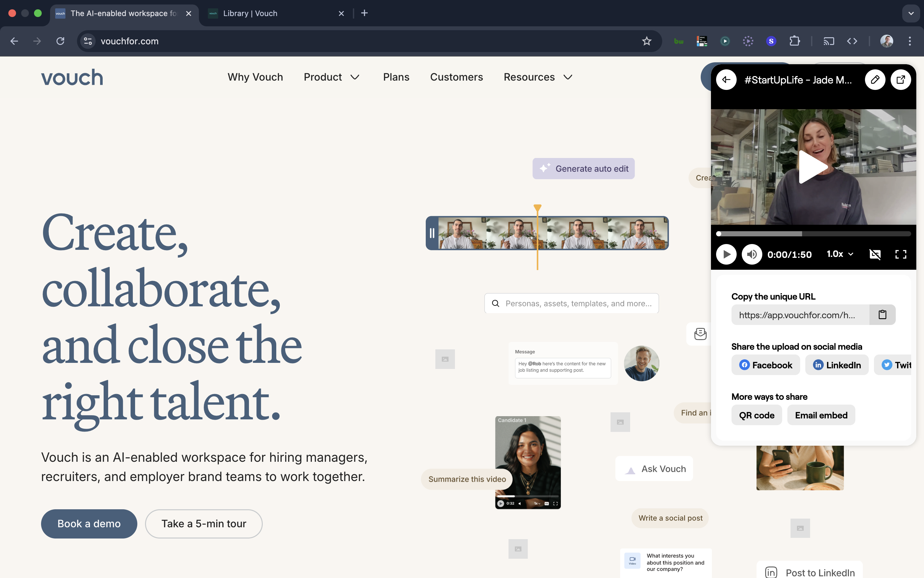Click the Personas, assets, templates search field

point(572,303)
